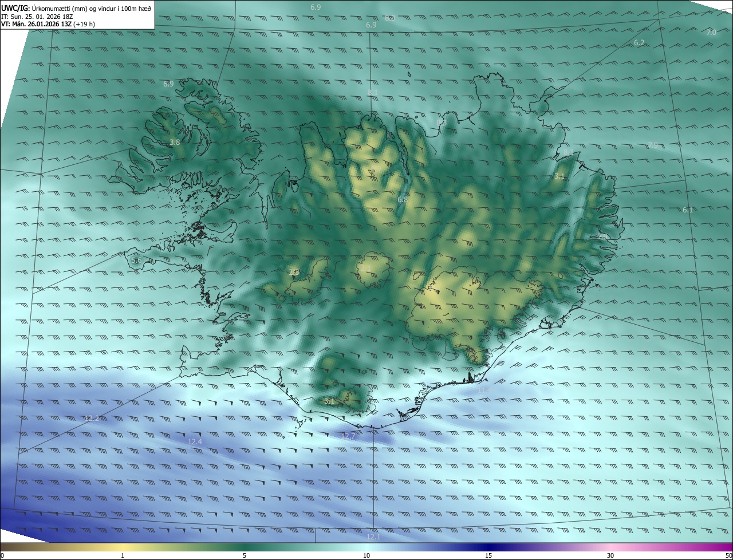Click the 12.2 value label
The width and height of the screenshot is (733, 560).
[x=92, y=419]
